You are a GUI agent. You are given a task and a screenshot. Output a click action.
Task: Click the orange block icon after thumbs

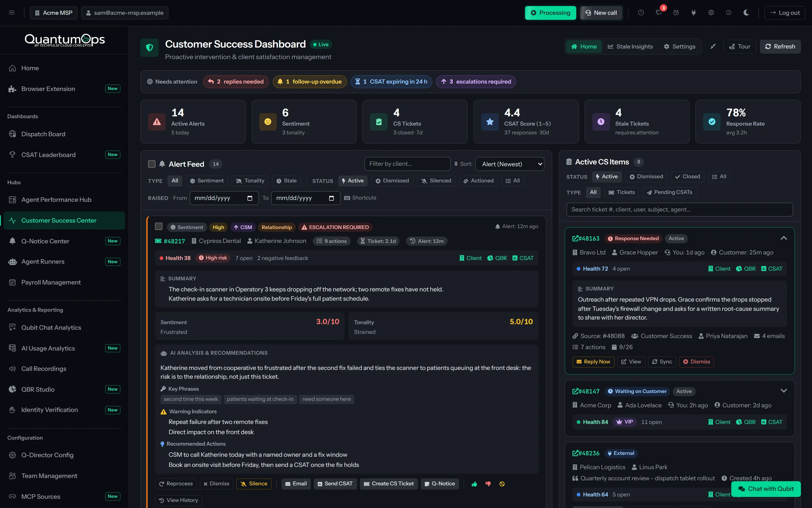[x=502, y=484]
